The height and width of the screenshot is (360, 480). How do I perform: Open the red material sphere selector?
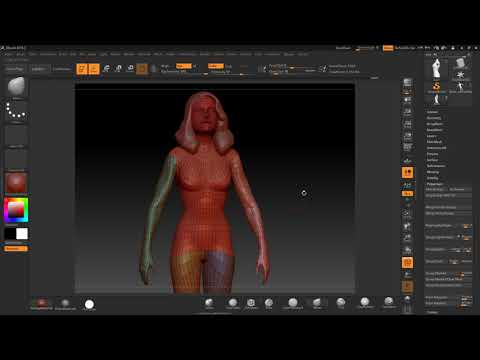click(16, 183)
